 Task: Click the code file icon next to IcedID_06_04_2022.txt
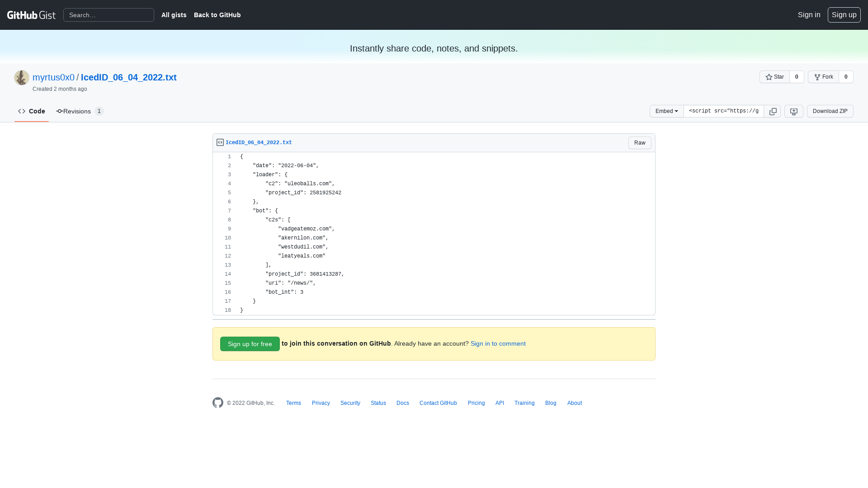(220, 142)
